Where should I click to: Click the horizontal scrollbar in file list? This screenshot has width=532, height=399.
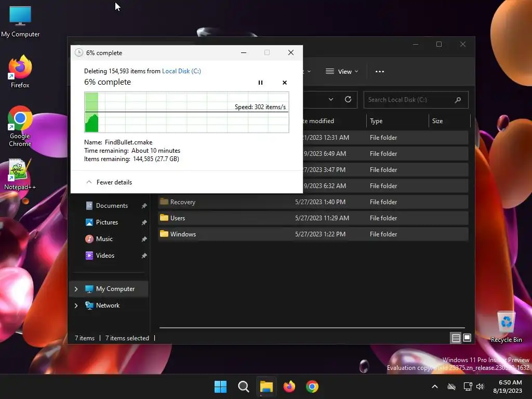[x=312, y=328]
